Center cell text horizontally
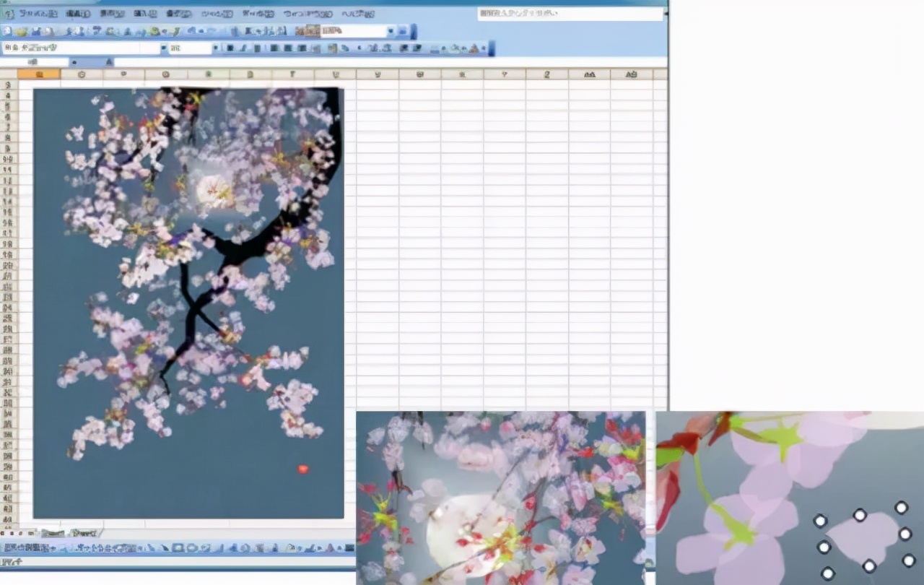Viewport: 924px width, 585px height. click(x=288, y=48)
